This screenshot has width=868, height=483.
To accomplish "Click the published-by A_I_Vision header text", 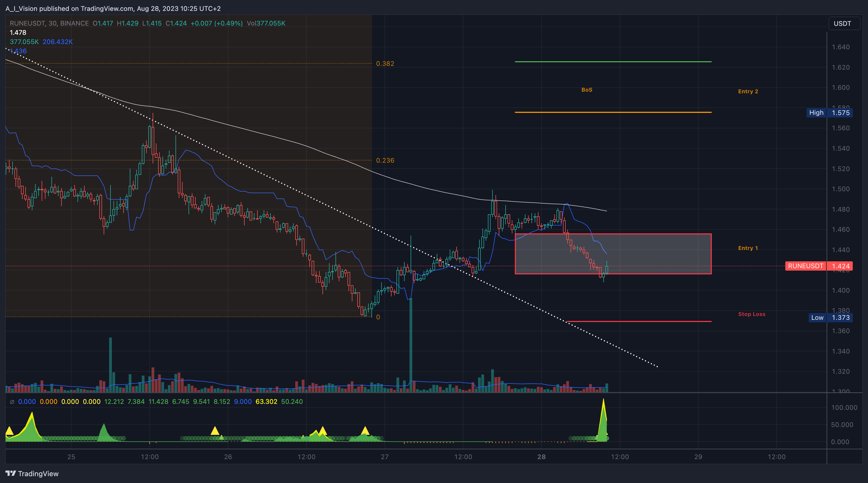I will [x=113, y=8].
